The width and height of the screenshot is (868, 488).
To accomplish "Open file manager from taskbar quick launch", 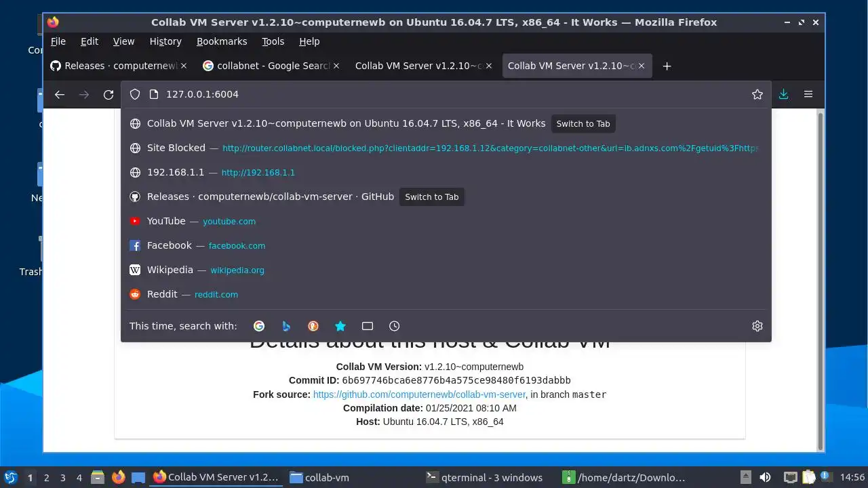I will [98, 478].
